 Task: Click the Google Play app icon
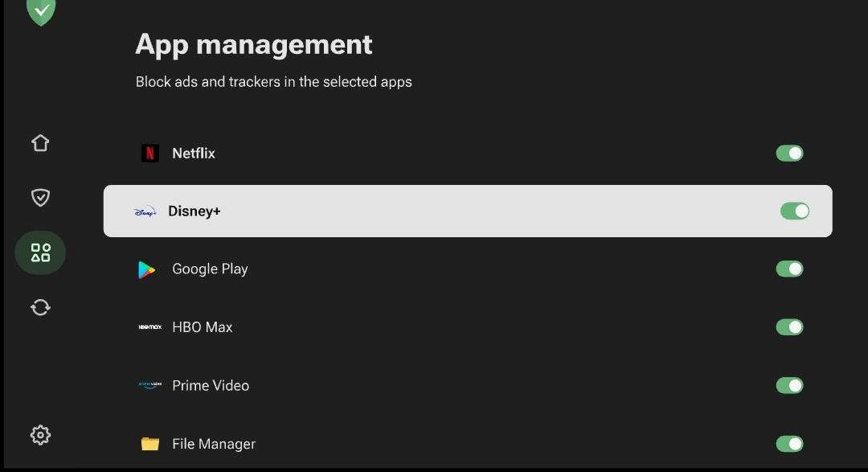point(147,269)
